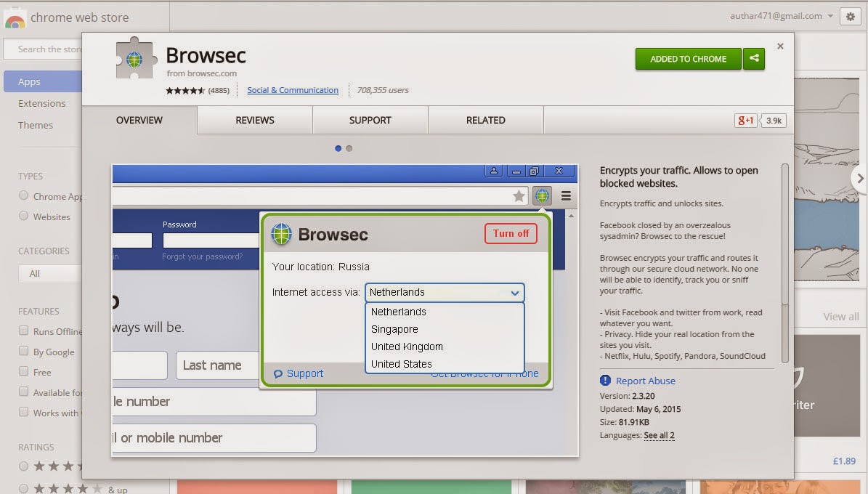Open the settings gear icon
The image size is (868, 494).
point(851,17)
